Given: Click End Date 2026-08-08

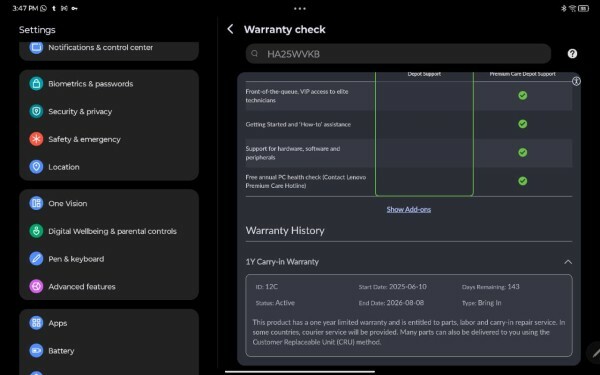Looking at the screenshot, I should [x=391, y=303].
